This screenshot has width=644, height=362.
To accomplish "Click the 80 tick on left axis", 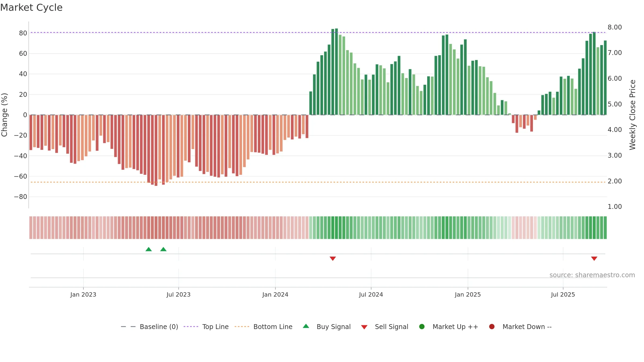I will point(23,33).
